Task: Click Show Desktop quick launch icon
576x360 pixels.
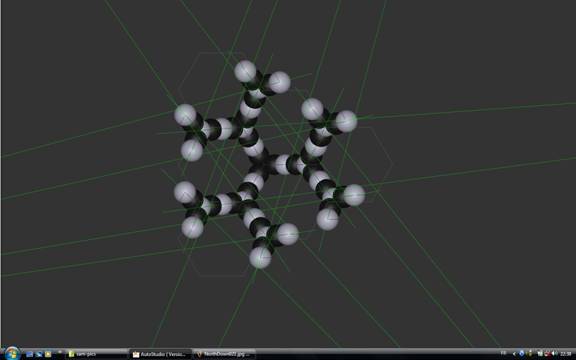Action: tap(30, 354)
